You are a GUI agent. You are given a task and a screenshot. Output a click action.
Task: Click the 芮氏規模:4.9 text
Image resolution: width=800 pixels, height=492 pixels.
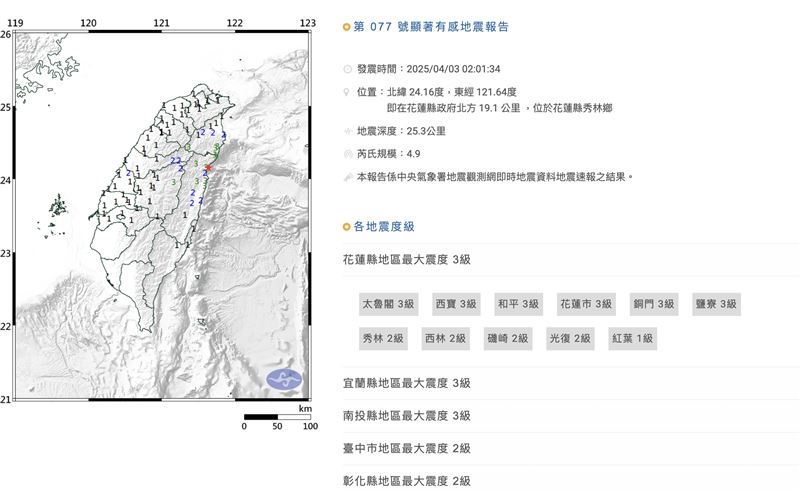click(388, 154)
